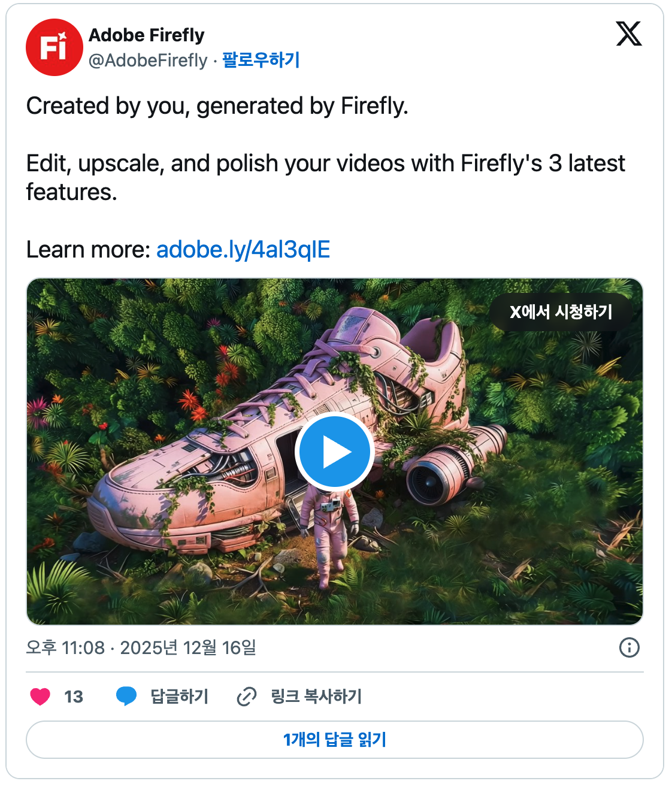Screen dimensions: 672x787
Task: Click the X에서 시청하기 button
Action: pos(561,312)
